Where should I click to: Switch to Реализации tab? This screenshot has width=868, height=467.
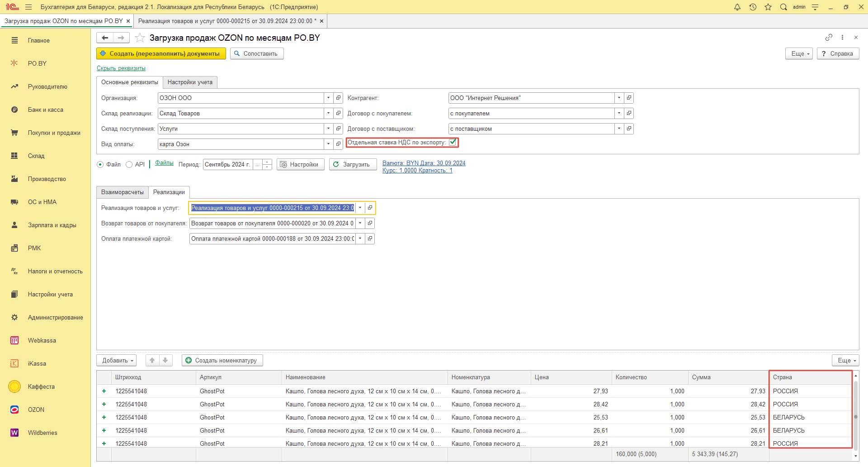coord(169,192)
